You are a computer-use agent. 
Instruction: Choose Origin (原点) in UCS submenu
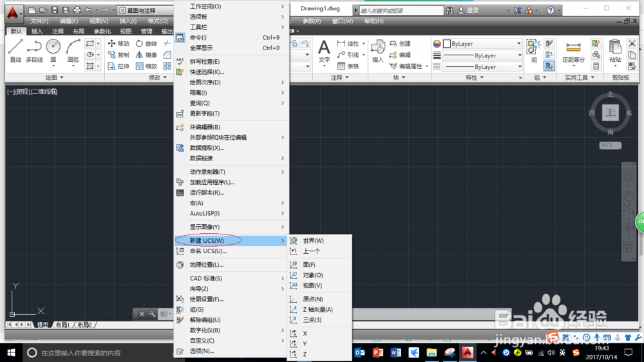(319, 299)
